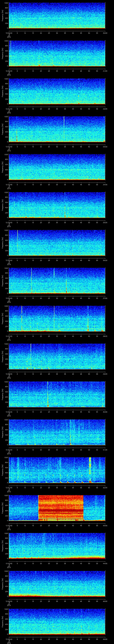The width and height of the screenshot is (114, 644).
Task: Click the spectrogram panel starting at 12:45:00
Action: pos(57,621)
